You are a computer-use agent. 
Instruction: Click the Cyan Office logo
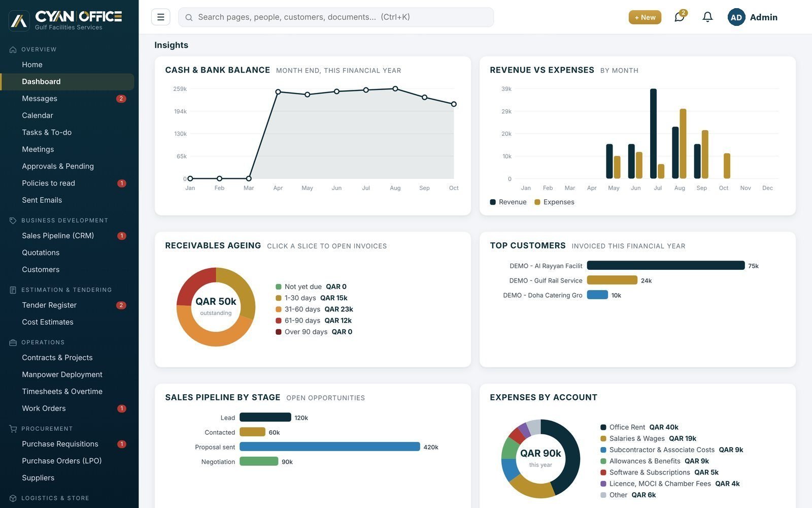[x=65, y=20]
